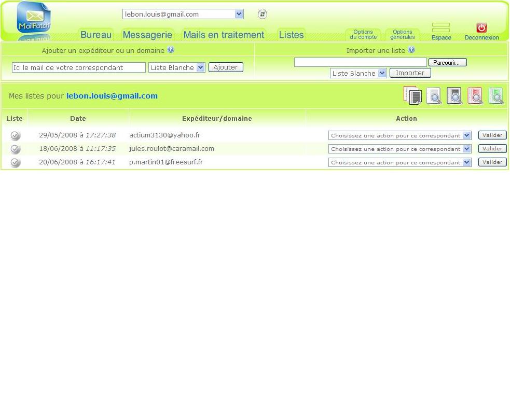The image size is (510, 420).
Task: Click the MailPatch logo icon
Action: (x=34, y=18)
